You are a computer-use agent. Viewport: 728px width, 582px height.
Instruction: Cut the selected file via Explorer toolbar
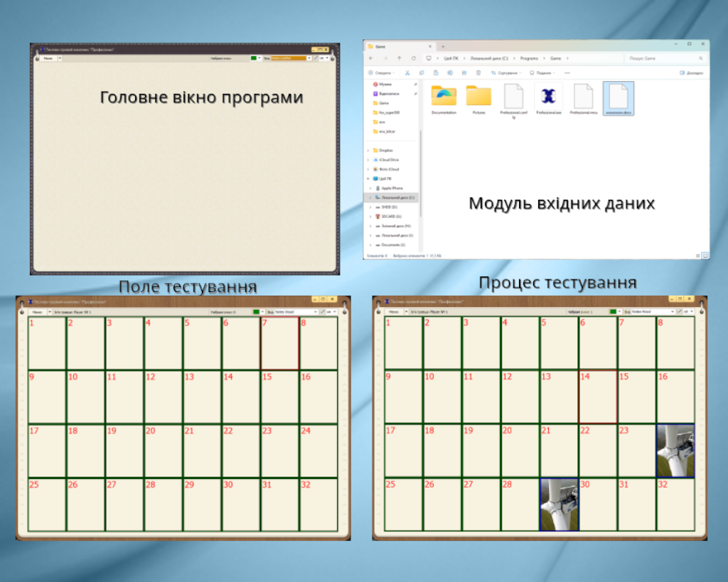407,73
